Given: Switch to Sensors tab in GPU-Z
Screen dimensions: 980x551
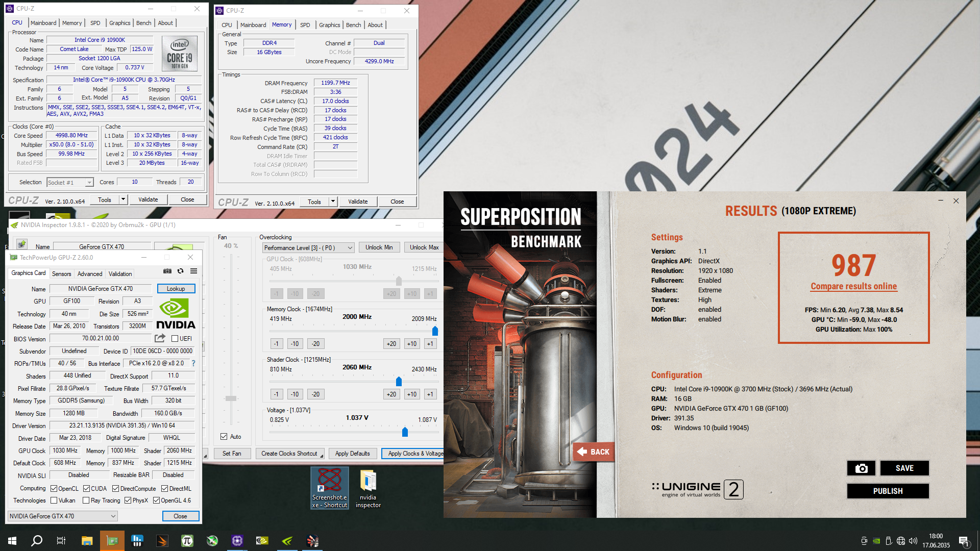Looking at the screenshot, I should click(62, 273).
